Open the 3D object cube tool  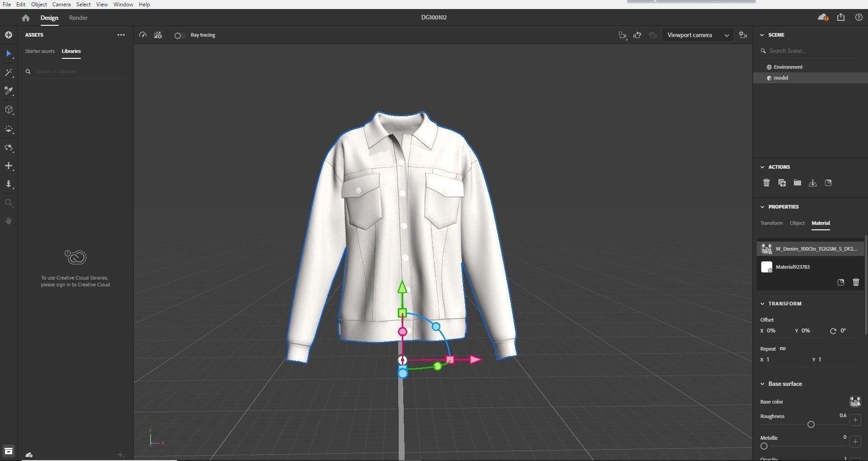tap(9, 110)
